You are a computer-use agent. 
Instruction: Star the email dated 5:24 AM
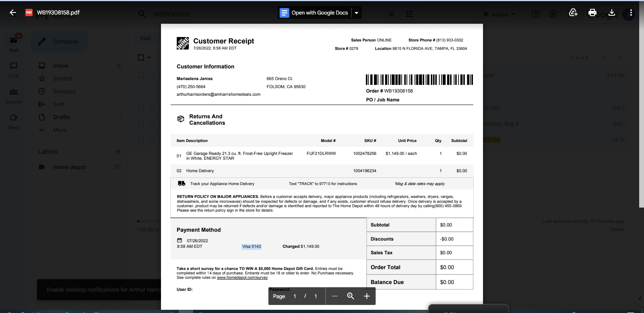(x=153, y=75)
